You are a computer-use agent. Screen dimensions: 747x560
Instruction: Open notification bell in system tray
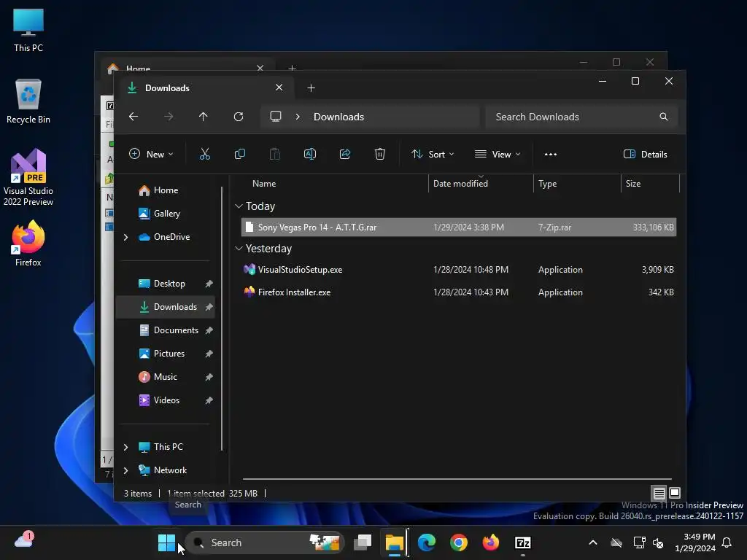coord(727,542)
